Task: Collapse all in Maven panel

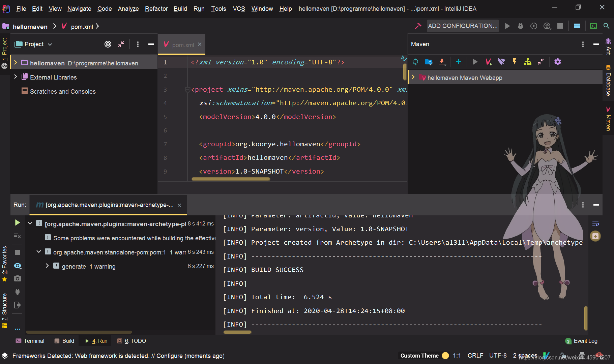Action: [x=541, y=62]
